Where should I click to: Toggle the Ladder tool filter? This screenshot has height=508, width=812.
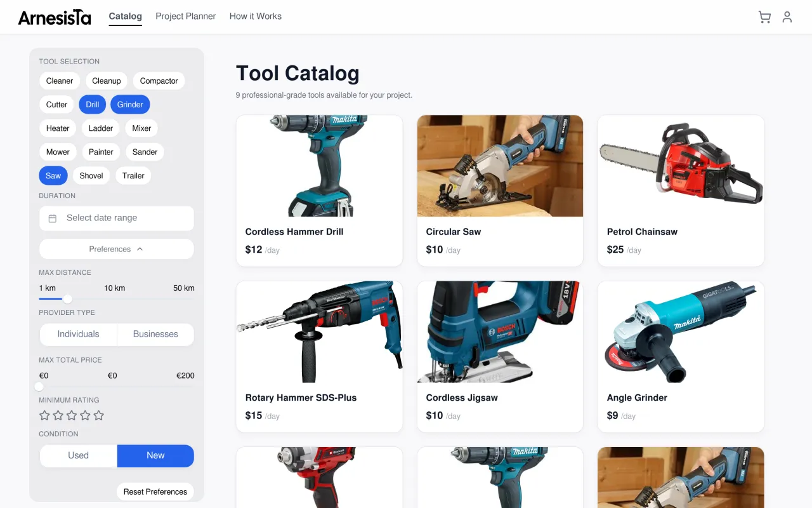(x=101, y=128)
